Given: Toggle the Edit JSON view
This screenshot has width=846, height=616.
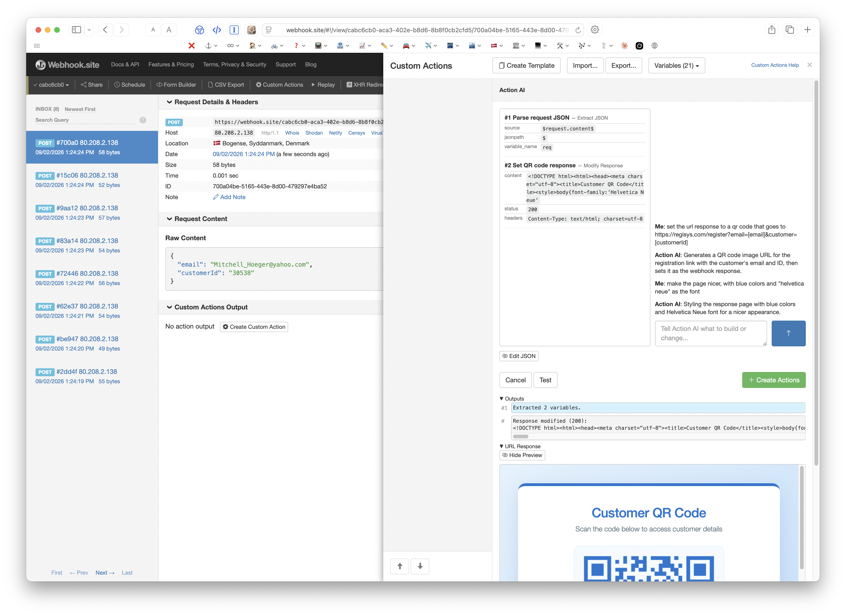Looking at the screenshot, I should tap(519, 356).
